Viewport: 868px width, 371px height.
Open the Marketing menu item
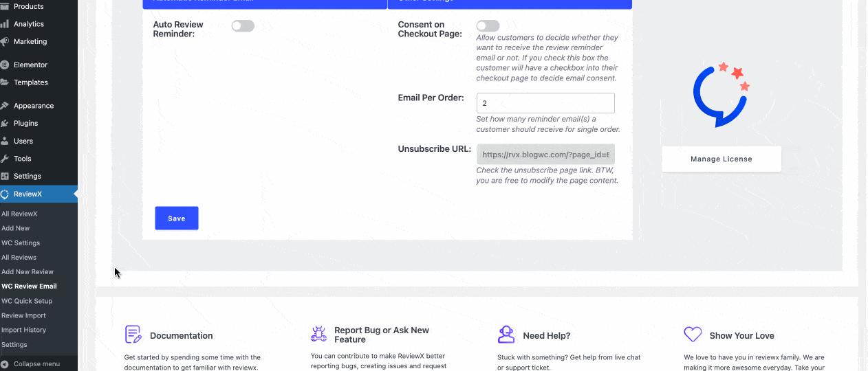click(x=30, y=41)
